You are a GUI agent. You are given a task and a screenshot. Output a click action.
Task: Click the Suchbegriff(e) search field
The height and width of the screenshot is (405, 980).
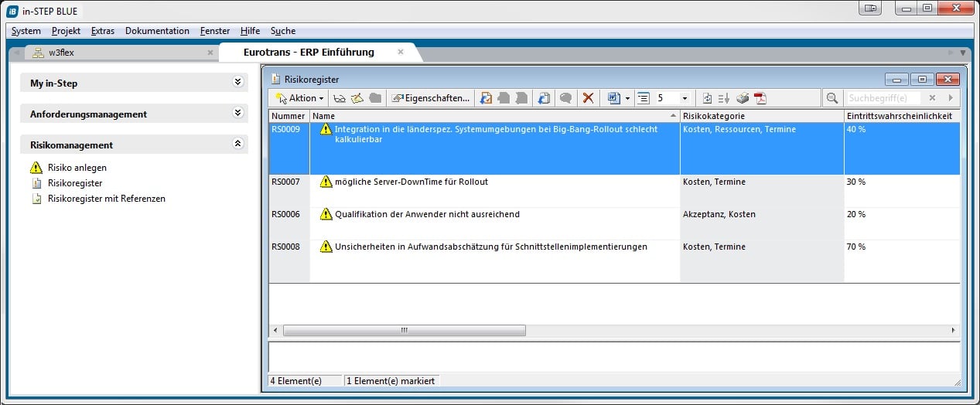coord(883,98)
